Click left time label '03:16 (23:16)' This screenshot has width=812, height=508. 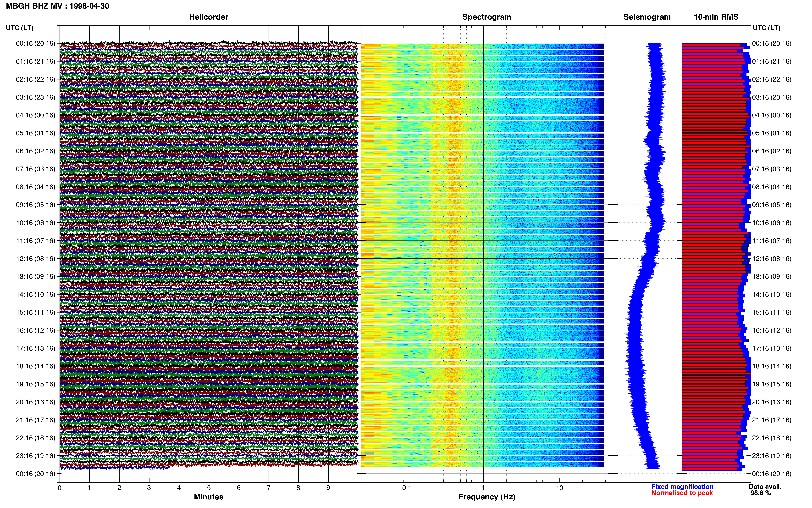pos(36,97)
